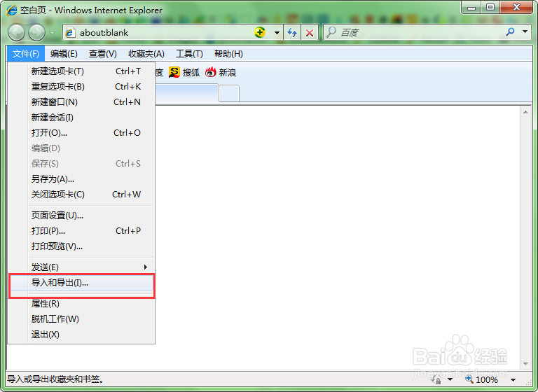Open 页面设置(U)... from File menu
This screenshot has width=538, height=392.
click(81, 216)
